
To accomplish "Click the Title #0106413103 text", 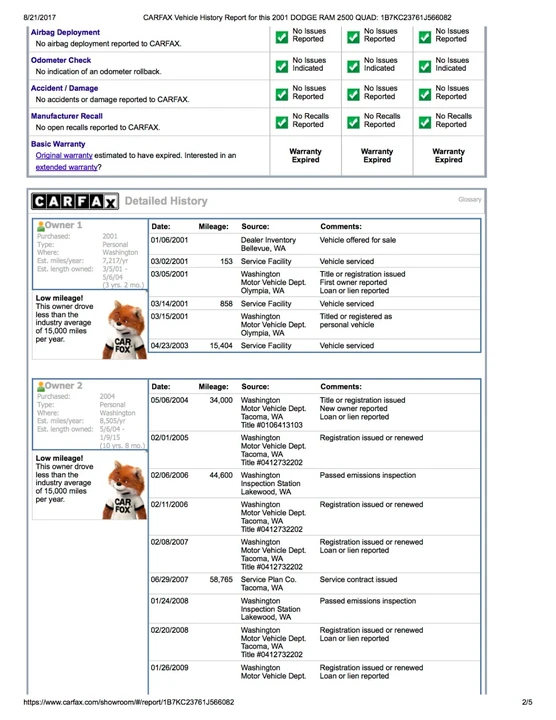I will point(272,425).
